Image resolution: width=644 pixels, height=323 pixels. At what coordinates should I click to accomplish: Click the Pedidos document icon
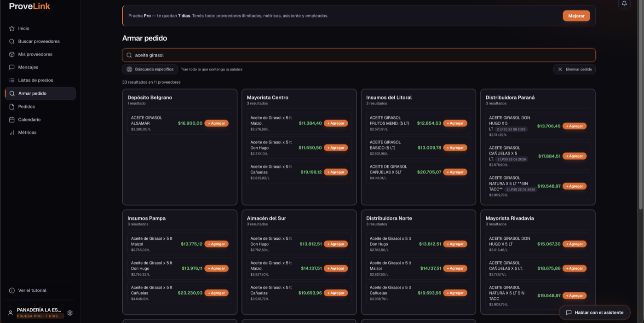point(12,107)
